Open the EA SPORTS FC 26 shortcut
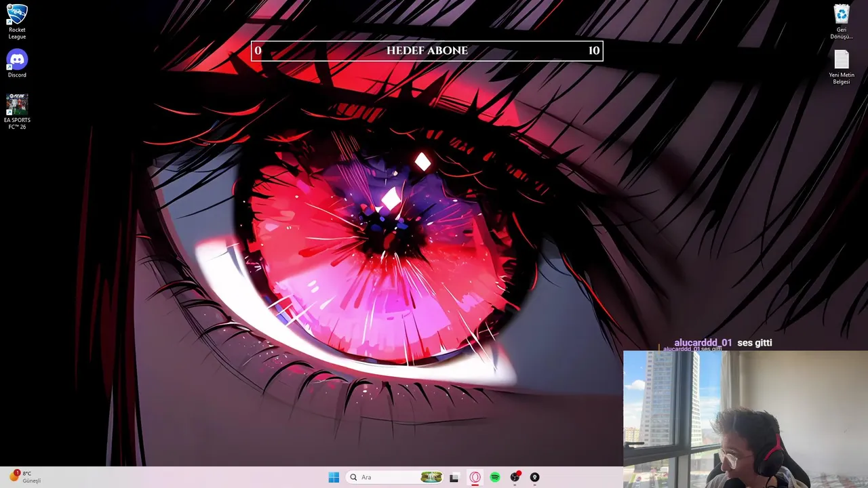 (17, 111)
